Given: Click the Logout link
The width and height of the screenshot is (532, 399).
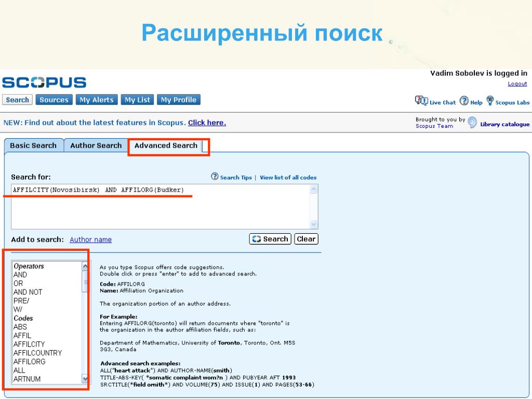Looking at the screenshot, I should click(517, 84).
